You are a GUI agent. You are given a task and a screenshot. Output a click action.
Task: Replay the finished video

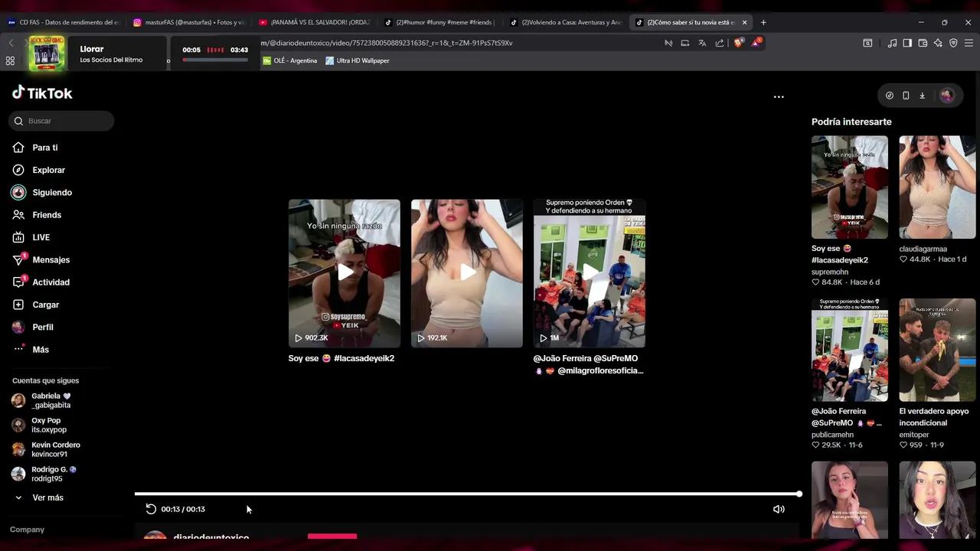pos(151,509)
